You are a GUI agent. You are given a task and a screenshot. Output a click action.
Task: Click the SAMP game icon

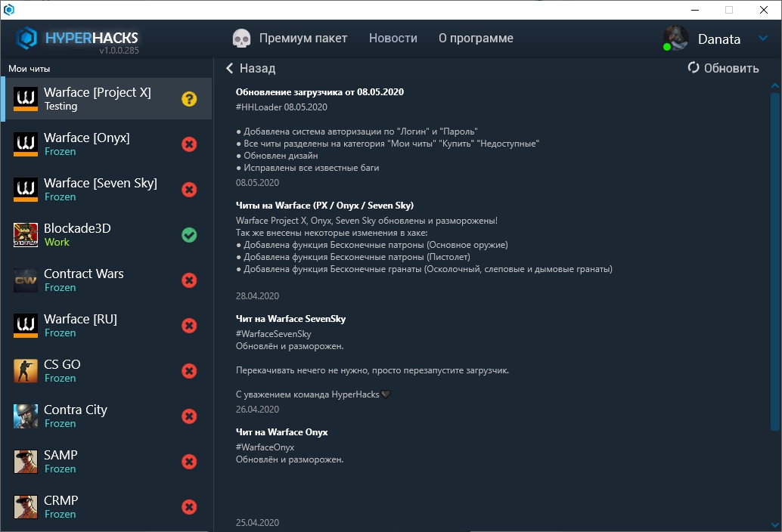click(x=26, y=462)
